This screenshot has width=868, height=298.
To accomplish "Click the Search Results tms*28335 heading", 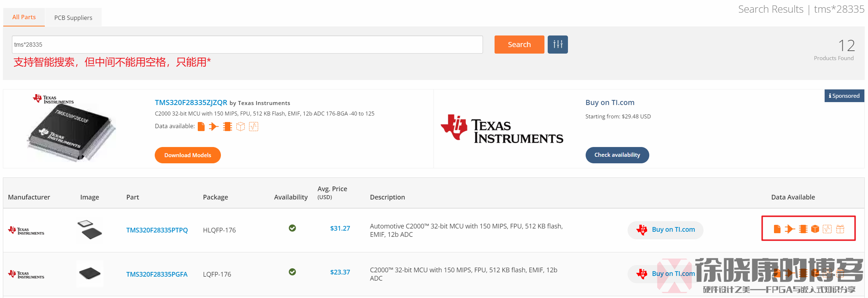I will [801, 9].
